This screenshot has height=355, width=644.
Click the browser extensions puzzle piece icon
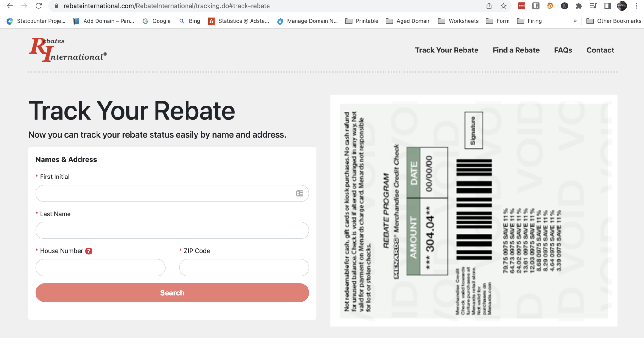click(x=579, y=6)
